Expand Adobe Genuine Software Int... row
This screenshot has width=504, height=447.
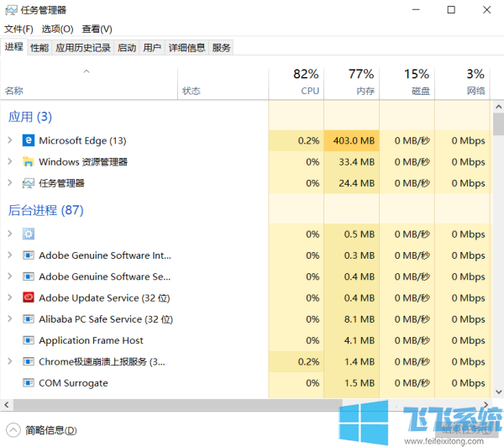click(x=10, y=255)
